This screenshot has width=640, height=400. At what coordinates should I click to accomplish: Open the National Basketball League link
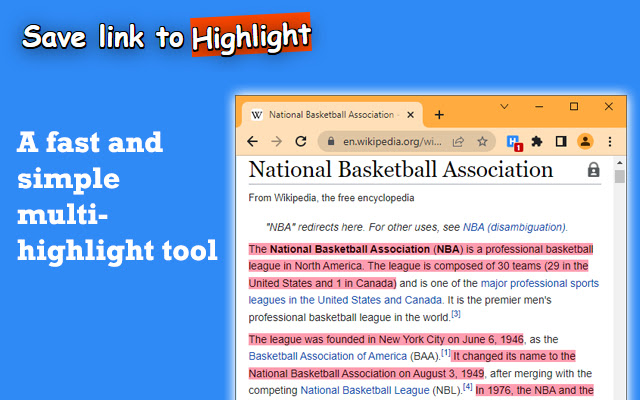click(x=365, y=390)
